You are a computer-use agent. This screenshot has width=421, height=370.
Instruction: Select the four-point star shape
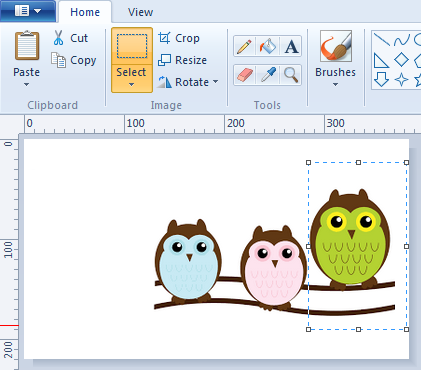401,80
